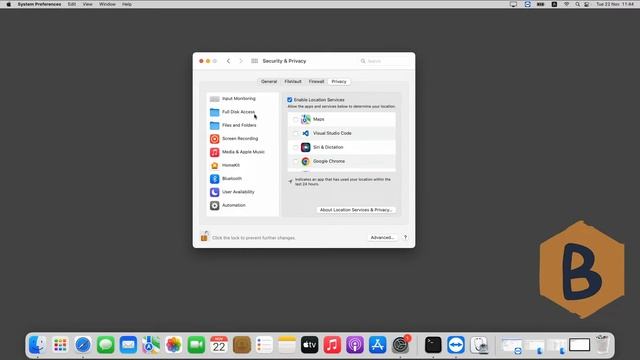This screenshot has height=360, width=640.
Task: Launch Safari from the dock
Action: pyautogui.click(x=83, y=345)
